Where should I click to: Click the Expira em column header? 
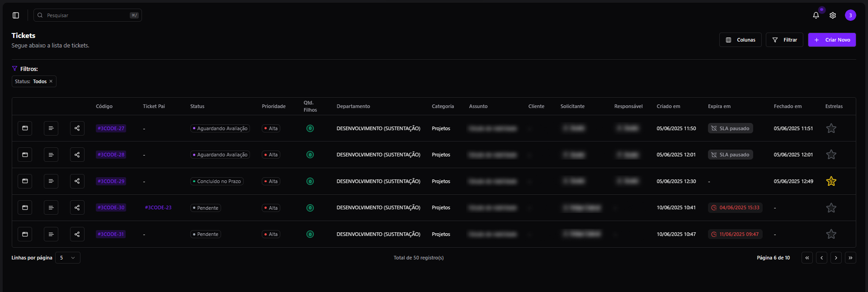(719, 106)
